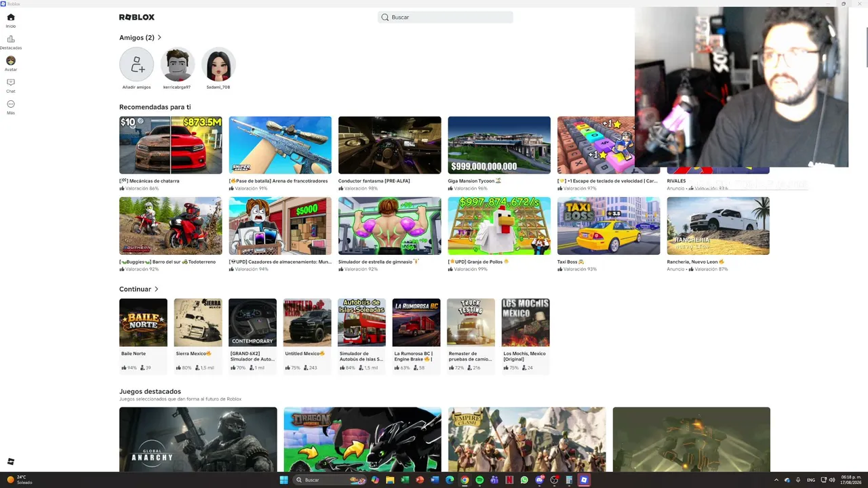Open friend kerricabrga97's avatar

pos(178,64)
